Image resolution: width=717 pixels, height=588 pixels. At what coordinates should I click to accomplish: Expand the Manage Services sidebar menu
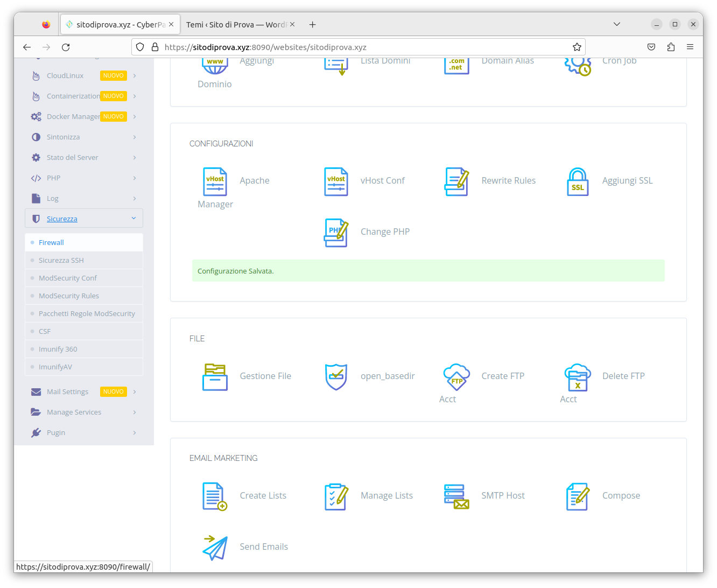[84, 412]
